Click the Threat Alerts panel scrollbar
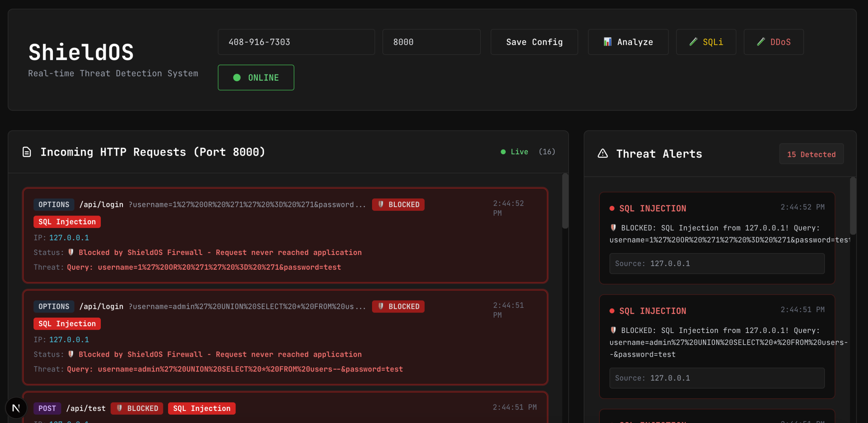868x423 pixels. tap(853, 206)
